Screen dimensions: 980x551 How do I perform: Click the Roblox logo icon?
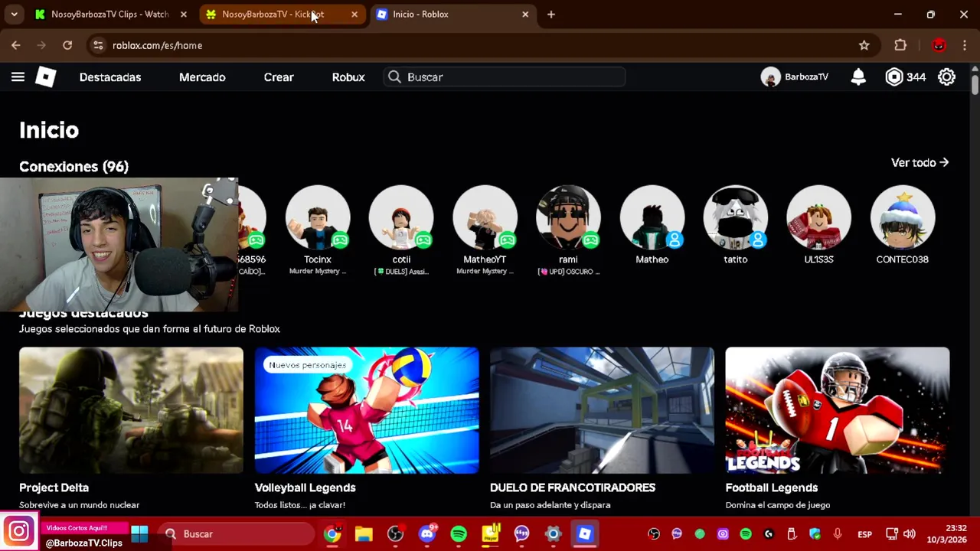point(46,77)
